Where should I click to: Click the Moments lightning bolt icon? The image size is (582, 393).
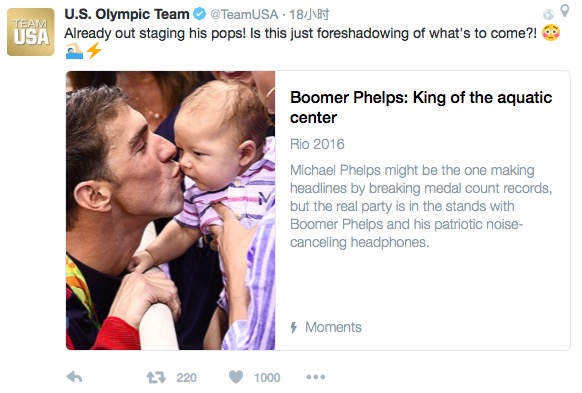pyautogui.click(x=294, y=327)
